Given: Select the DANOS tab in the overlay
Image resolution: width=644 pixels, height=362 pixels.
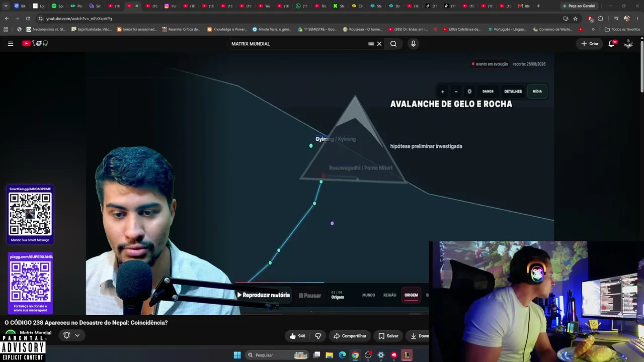Looking at the screenshot, I should (488, 92).
